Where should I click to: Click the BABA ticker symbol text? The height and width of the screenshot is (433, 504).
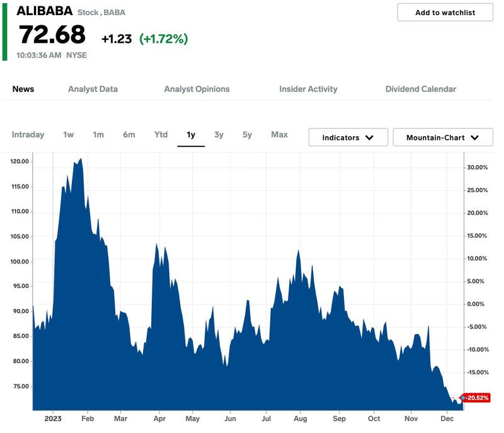[115, 13]
